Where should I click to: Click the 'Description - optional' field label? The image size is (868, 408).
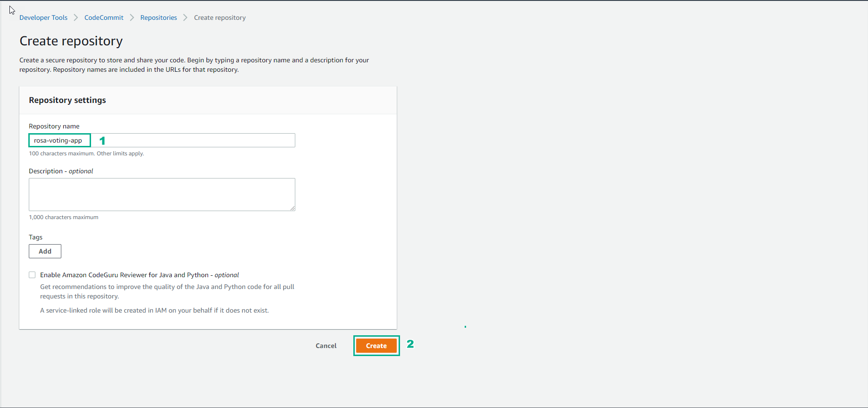click(x=61, y=171)
